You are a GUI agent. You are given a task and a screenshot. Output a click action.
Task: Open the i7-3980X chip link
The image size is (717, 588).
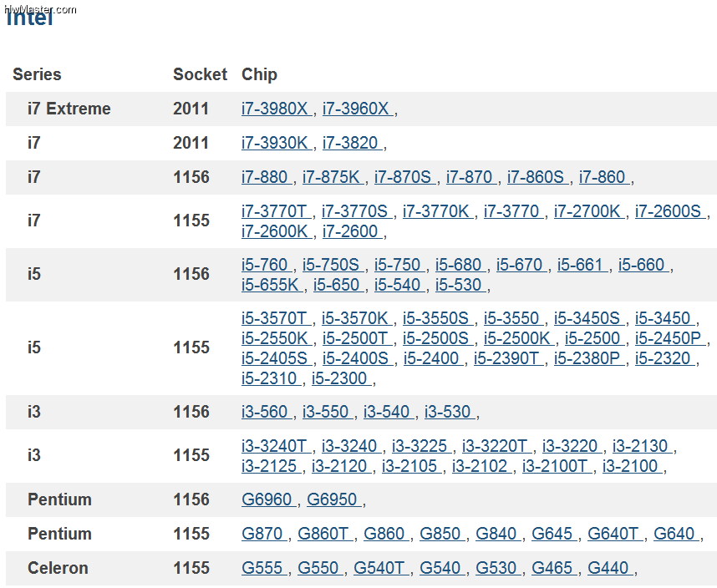[277, 109]
